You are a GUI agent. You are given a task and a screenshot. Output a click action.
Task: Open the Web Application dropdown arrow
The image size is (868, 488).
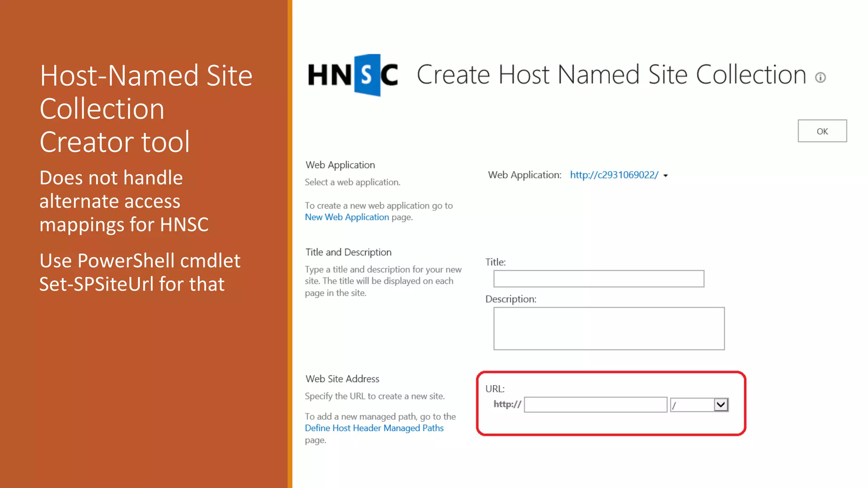click(665, 176)
